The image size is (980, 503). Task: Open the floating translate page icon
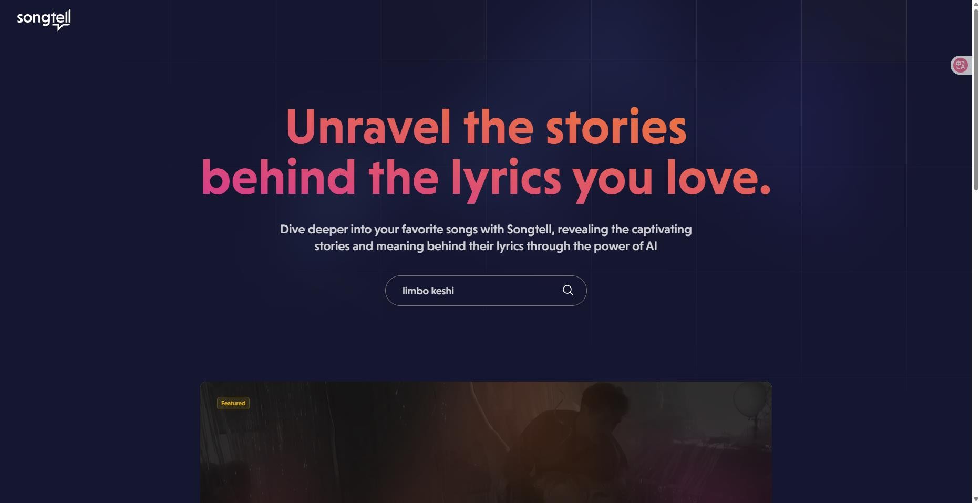[961, 65]
